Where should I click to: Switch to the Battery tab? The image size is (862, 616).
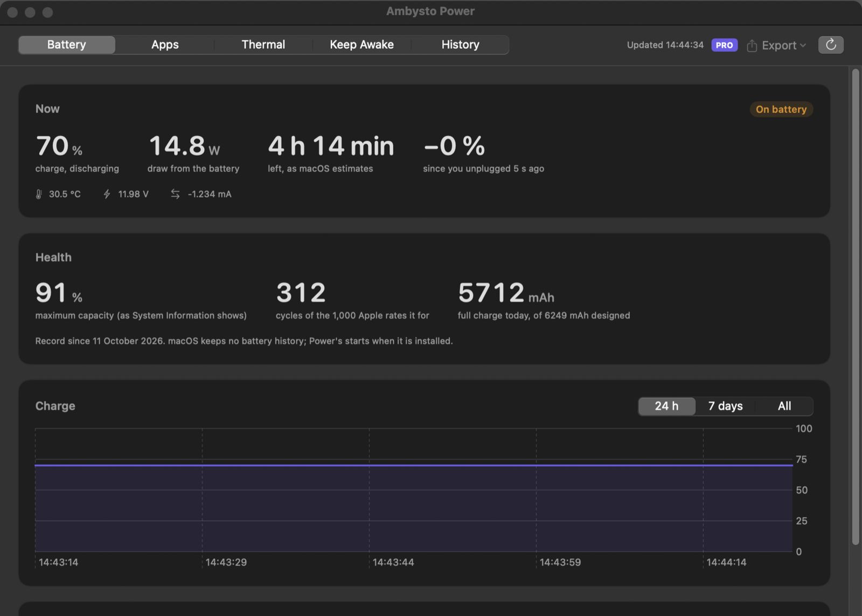point(67,45)
